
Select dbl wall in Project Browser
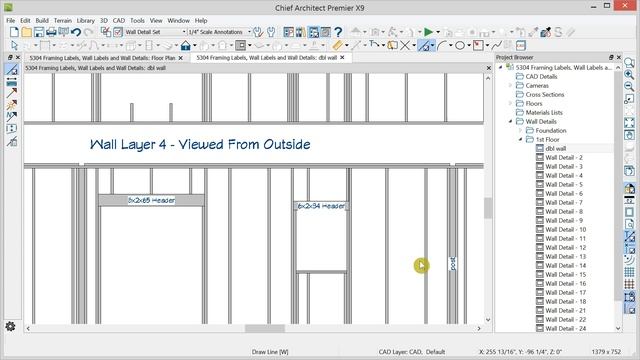pyautogui.click(x=556, y=149)
